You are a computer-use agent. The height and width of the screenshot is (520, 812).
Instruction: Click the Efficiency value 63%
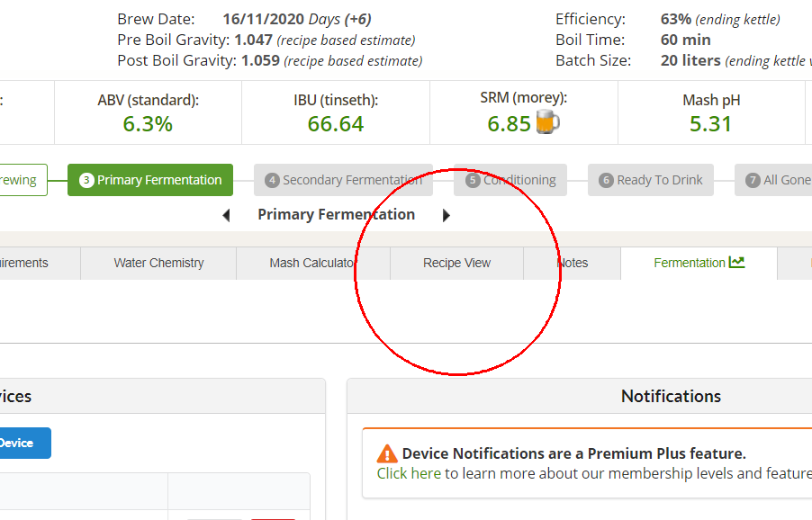[x=676, y=19]
